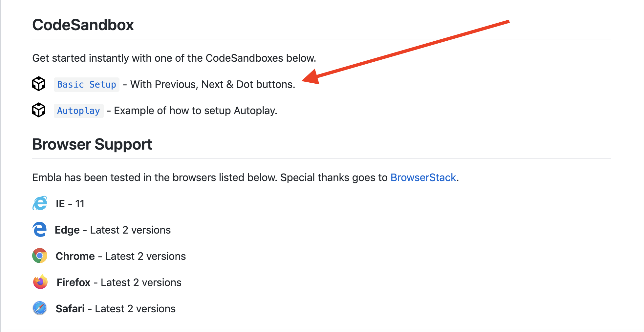
Task: Click the Microsoft Edge logo icon
Action: pyautogui.click(x=40, y=229)
